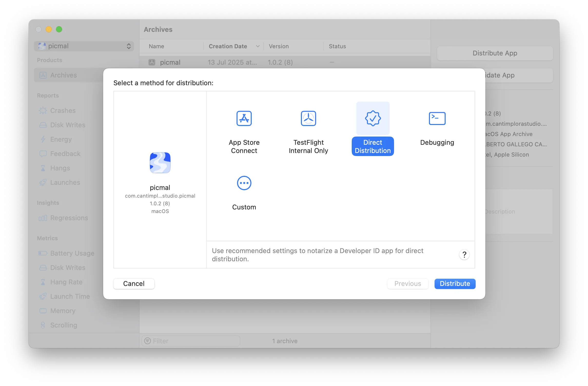This screenshot has width=588, height=386.
Task: Toggle the Creation Date sort chevron
Action: 258,46
